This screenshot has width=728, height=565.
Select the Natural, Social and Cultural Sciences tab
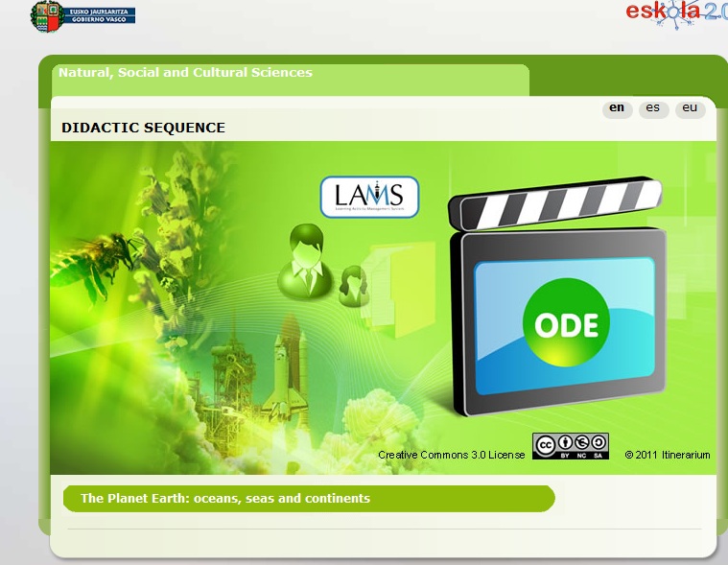click(185, 73)
